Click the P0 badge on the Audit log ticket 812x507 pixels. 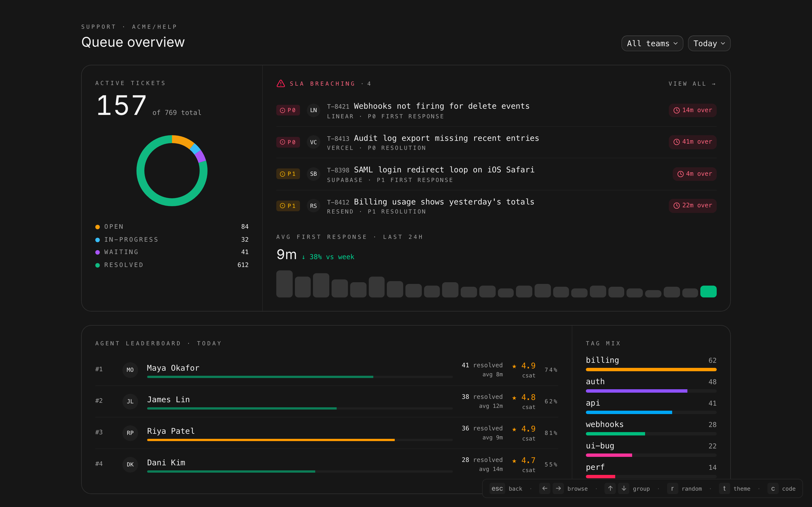pyautogui.click(x=288, y=142)
